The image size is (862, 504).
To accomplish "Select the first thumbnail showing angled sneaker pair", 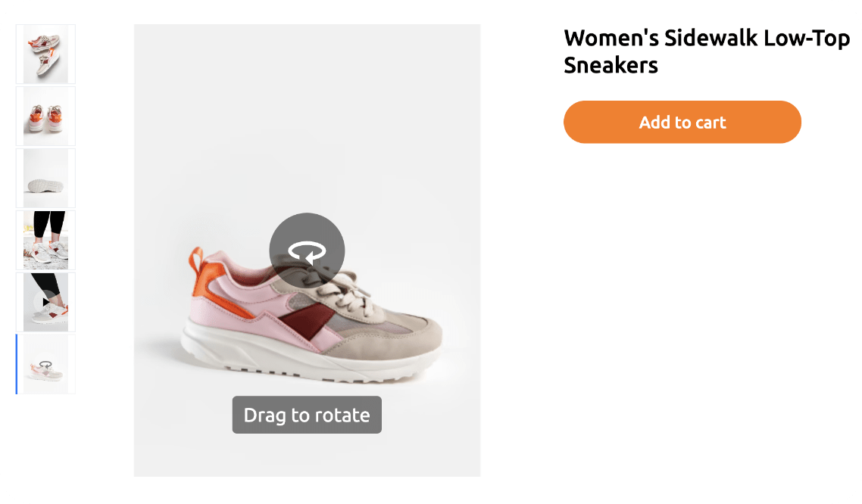I will [45, 54].
